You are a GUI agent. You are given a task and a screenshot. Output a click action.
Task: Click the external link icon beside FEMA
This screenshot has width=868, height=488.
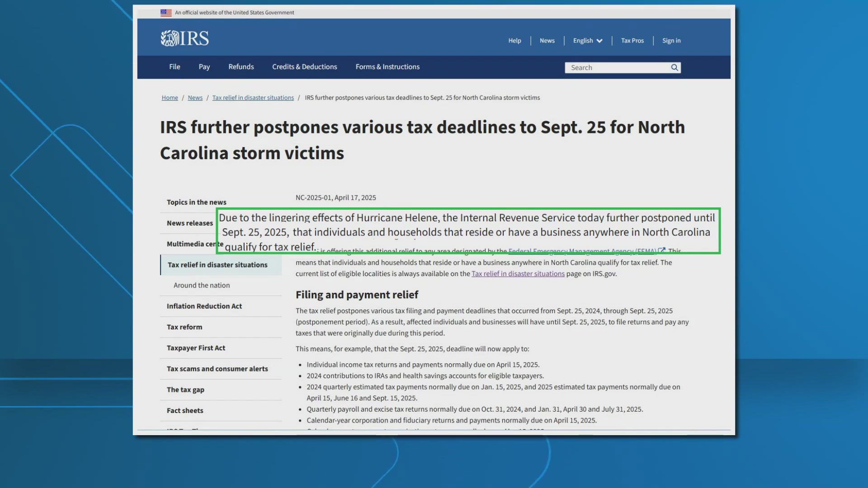point(661,251)
